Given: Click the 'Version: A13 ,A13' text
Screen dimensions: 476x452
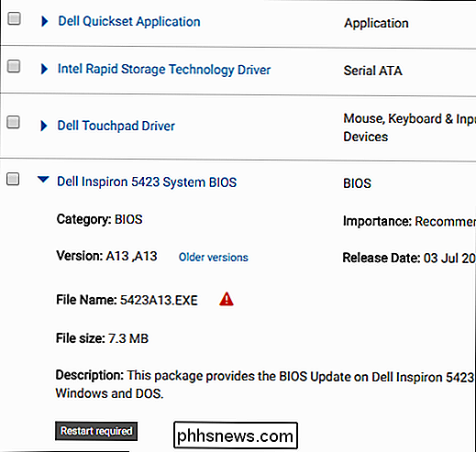Looking at the screenshot, I should (x=106, y=256).
